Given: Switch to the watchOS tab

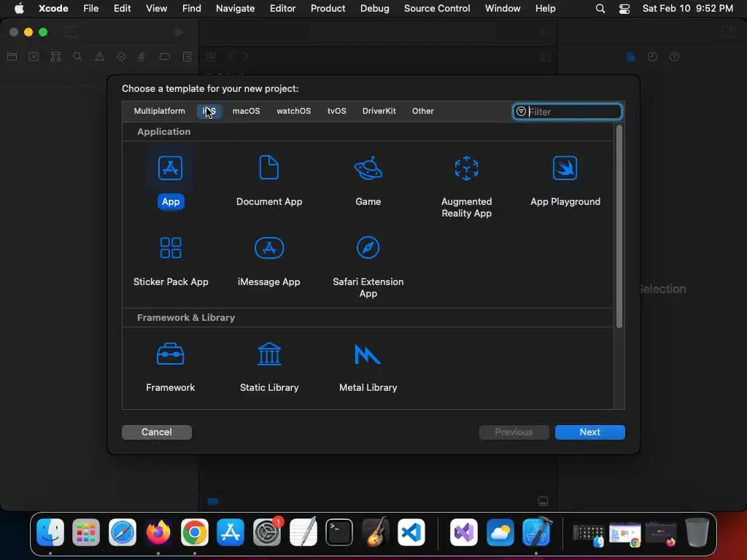Looking at the screenshot, I should coord(293,111).
